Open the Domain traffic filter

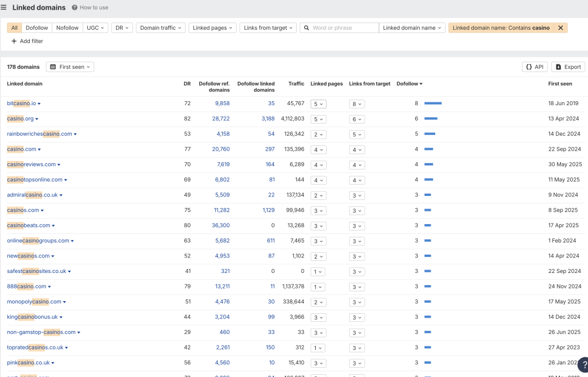pos(161,28)
